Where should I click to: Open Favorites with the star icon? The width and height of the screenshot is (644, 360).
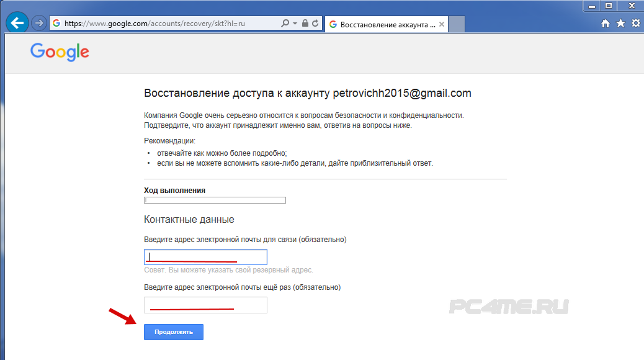pos(620,24)
